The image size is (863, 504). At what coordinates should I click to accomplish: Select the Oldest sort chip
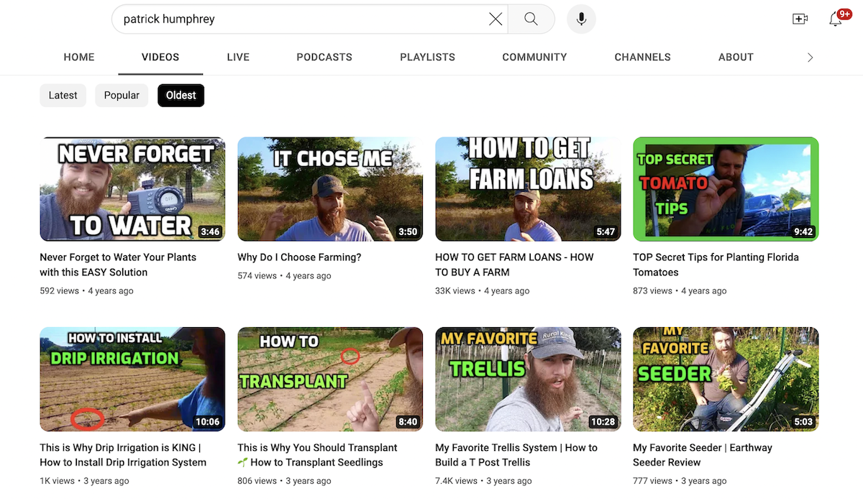click(x=181, y=96)
